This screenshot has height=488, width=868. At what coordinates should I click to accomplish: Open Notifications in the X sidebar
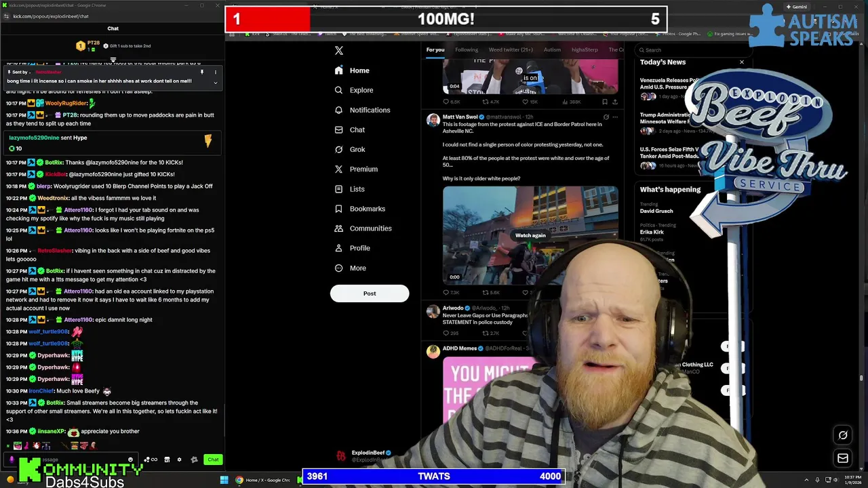point(362,110)
